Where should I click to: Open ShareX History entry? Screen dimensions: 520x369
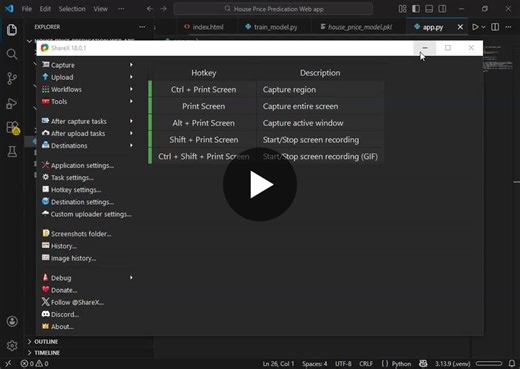click(x=64, y=246)
